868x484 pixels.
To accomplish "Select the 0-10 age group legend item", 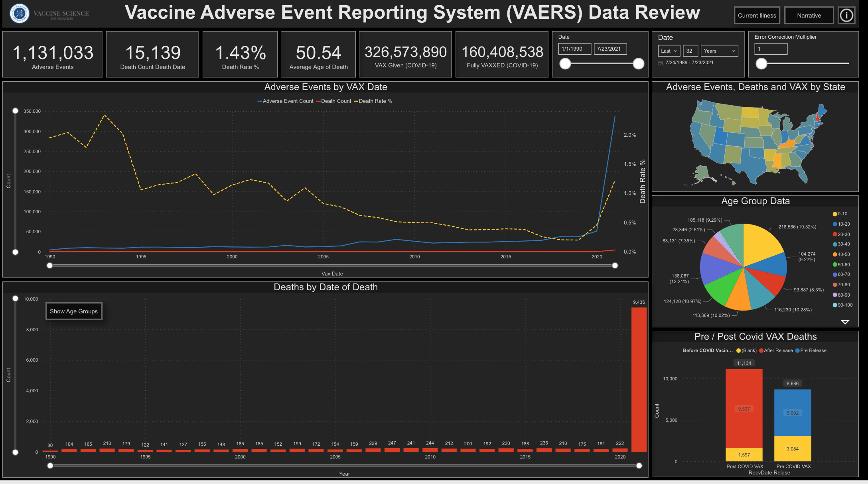I will (840, 214).
